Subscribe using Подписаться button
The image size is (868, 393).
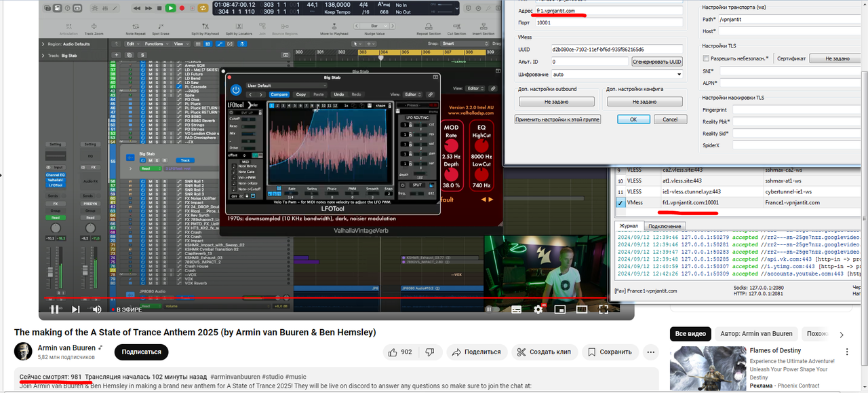[x=142, y=352]
